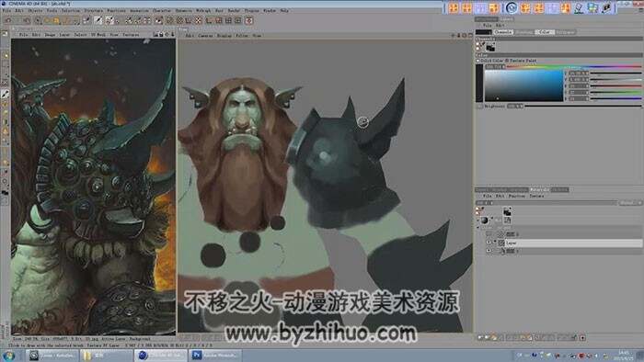Open the UV Mesh menu in texture view
Viewport: 644px width, 362px height.
click(x=98, y=35)
